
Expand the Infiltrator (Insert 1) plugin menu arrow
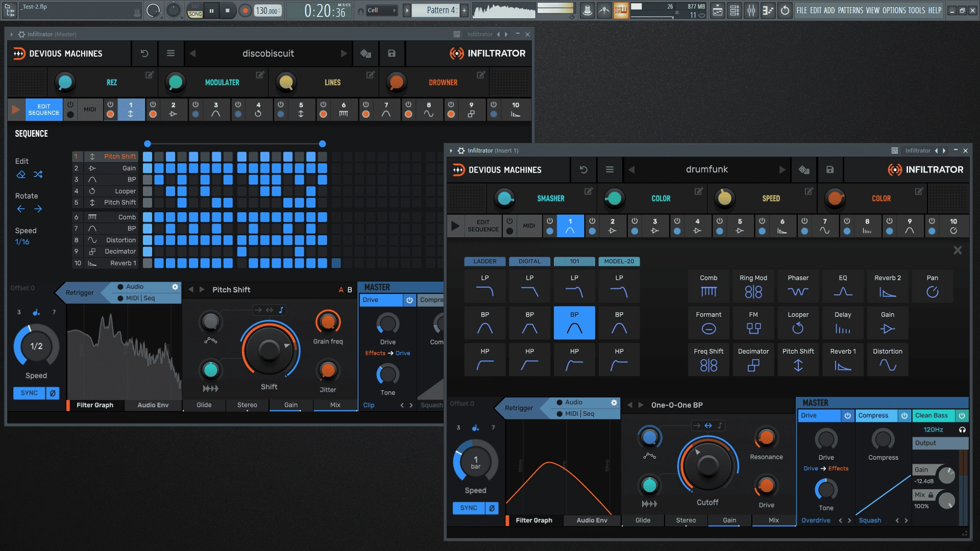(451, 151)
